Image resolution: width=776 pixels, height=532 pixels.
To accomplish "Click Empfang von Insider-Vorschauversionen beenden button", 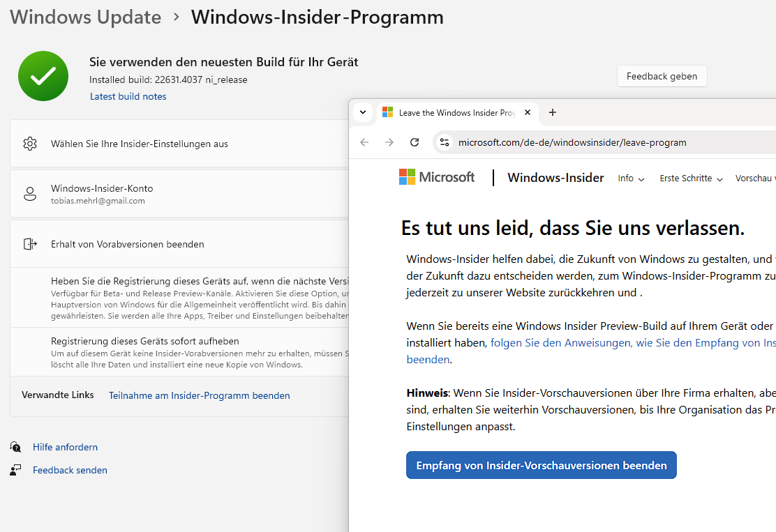I will point(541,465).
